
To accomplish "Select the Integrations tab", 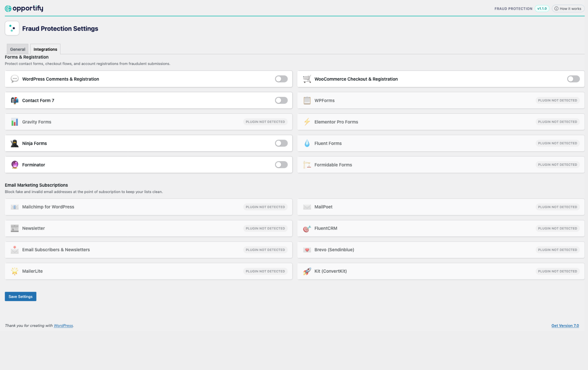I will (45, 49).
